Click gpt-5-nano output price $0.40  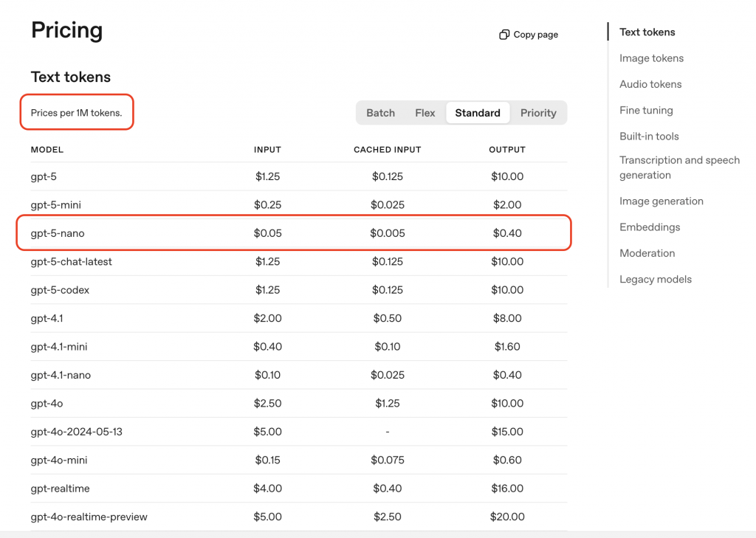[x=506, y=233]
